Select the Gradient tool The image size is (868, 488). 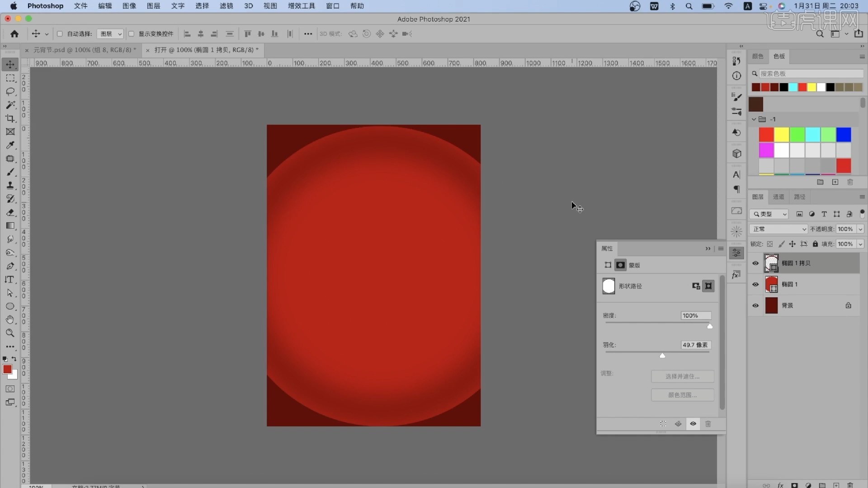tap(10, 225)
